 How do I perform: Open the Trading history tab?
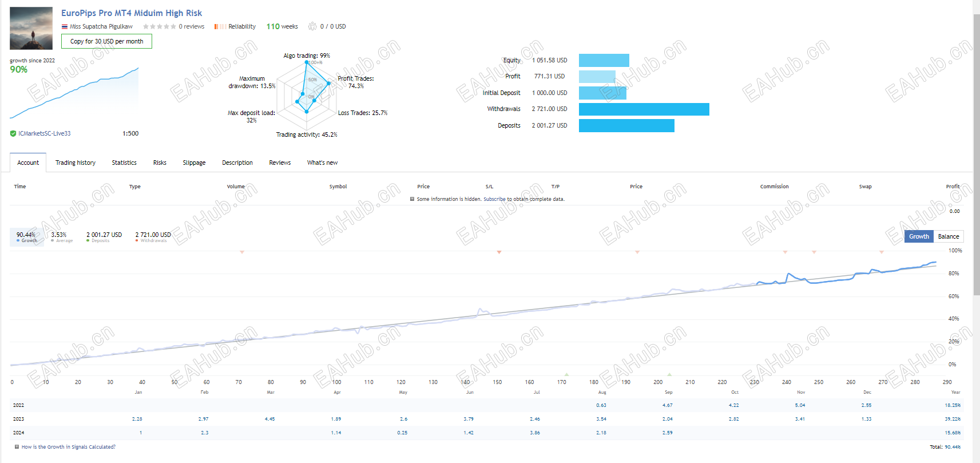(x=76, y=163)
